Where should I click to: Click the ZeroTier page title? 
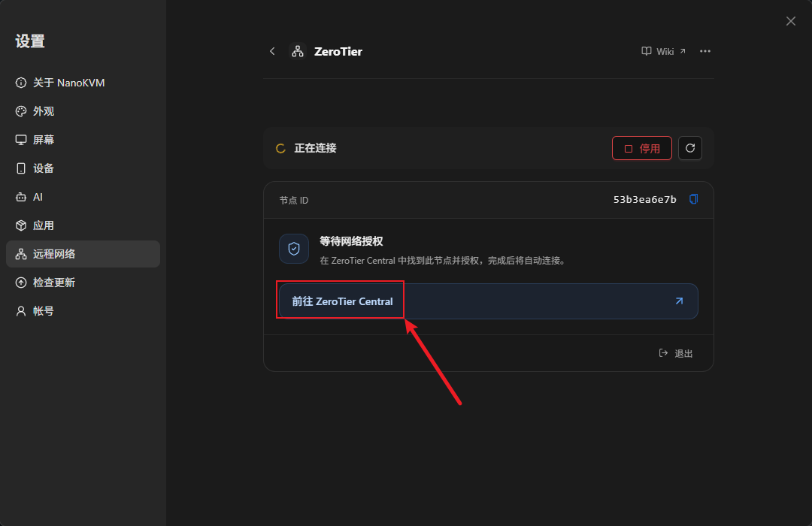[338, 51]
